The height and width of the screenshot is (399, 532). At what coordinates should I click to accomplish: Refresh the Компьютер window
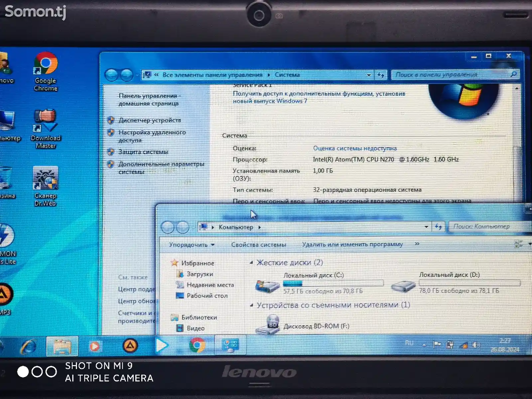click(439, 227)
